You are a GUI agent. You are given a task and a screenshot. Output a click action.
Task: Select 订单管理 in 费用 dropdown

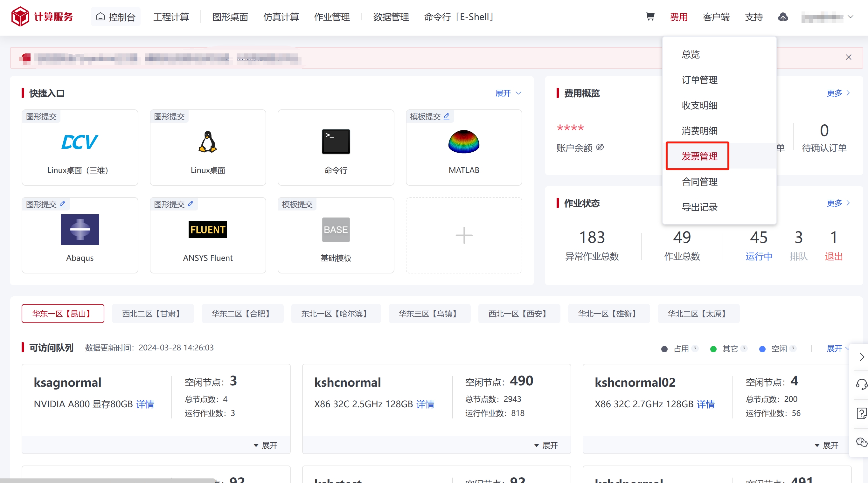[x=719, y=80]
